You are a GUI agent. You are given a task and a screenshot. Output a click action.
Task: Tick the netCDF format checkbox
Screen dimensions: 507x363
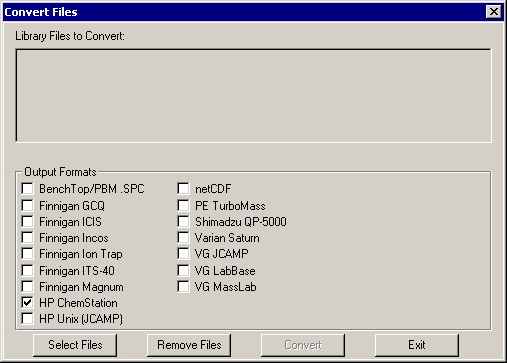point(183,188)
